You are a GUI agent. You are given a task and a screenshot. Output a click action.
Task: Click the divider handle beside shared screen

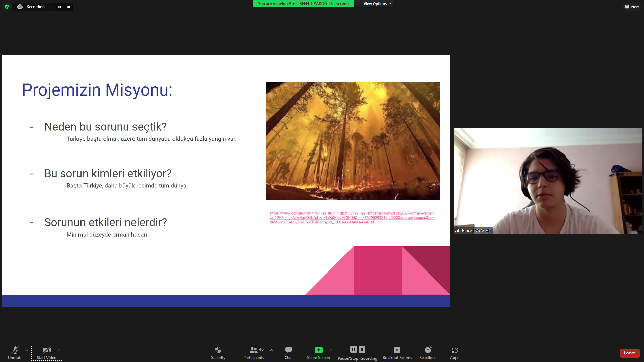452,181
